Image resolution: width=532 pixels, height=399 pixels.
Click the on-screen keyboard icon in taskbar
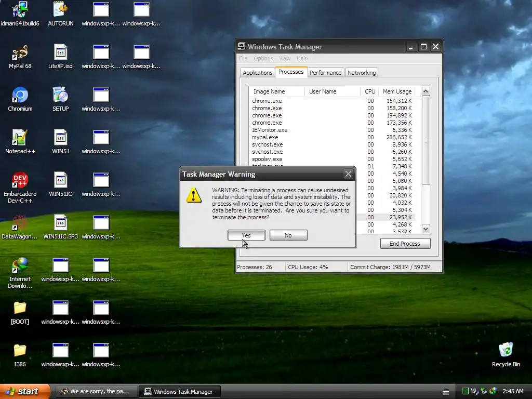coord(446,392)
